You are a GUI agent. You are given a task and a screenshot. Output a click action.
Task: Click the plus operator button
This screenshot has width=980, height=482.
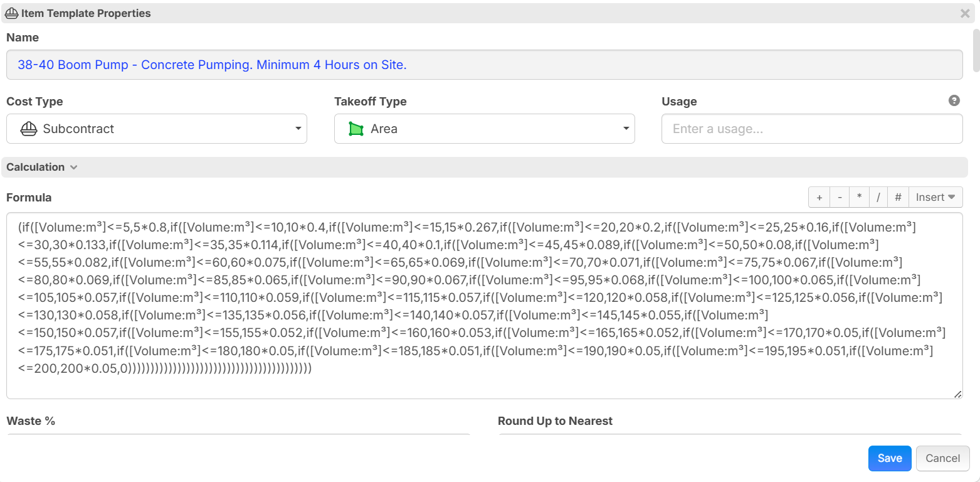[819, 197]
